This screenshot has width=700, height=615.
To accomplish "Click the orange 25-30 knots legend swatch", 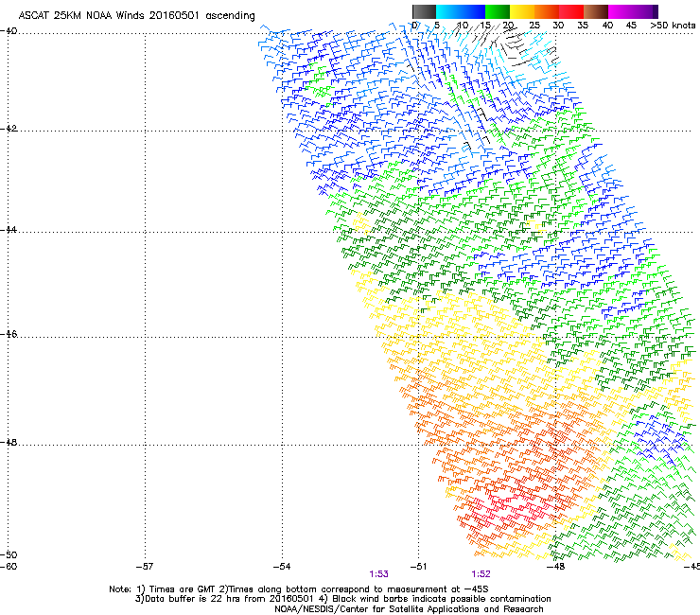I will pos(547,11).
